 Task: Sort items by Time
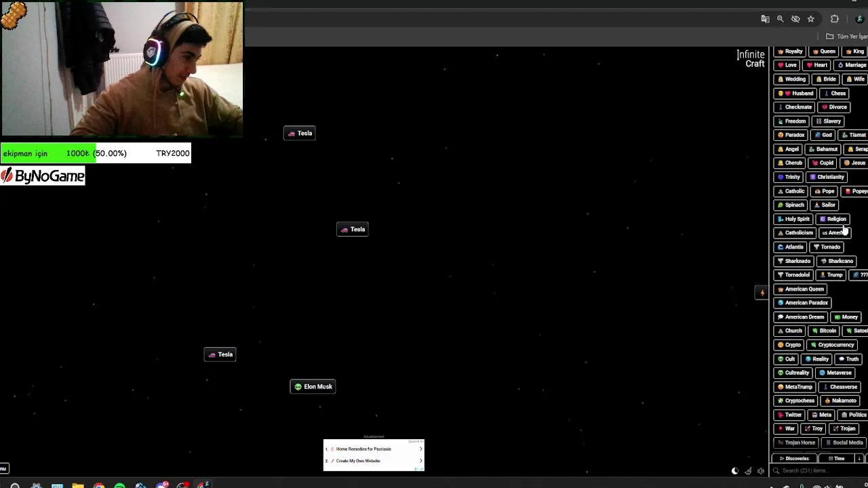[836, 459]
